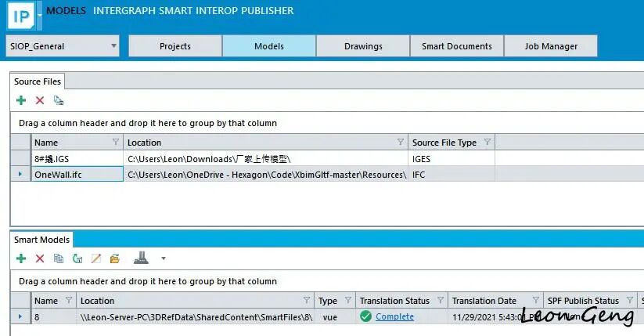This screenshot has width=644, height=336.
Task: Click the copy icon in Source Files toolbar
Action: point(59,100)
